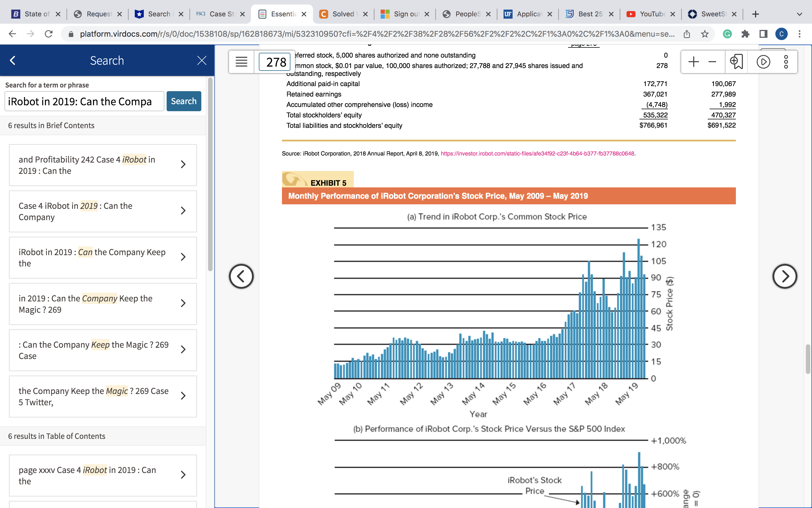Image resolution: width=812 pixels, height=508 pixels.
Task: Switch to the YouTube tab
Action: point(651,14)
